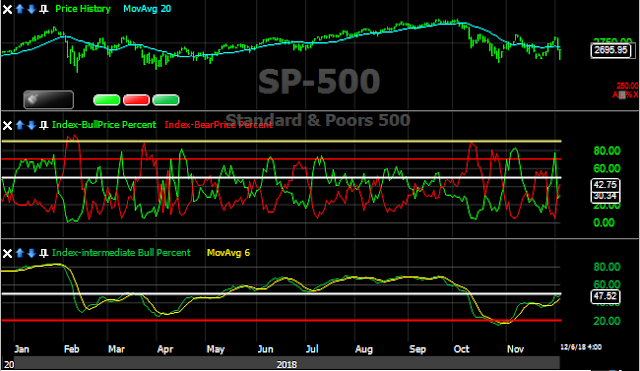Select the MovAvg 20 legend label
This screenshot has height=371, width=640.
(x=147, y=9)
